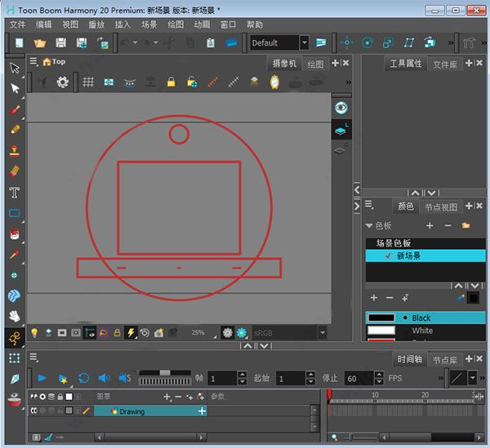Collapse the 色板 palette section
The image size is (490, 448).
369,226
